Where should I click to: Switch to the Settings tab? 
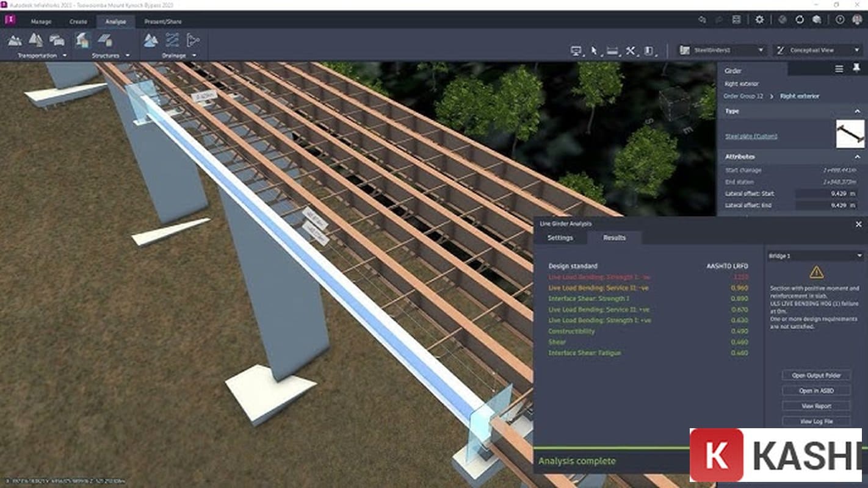560,237
